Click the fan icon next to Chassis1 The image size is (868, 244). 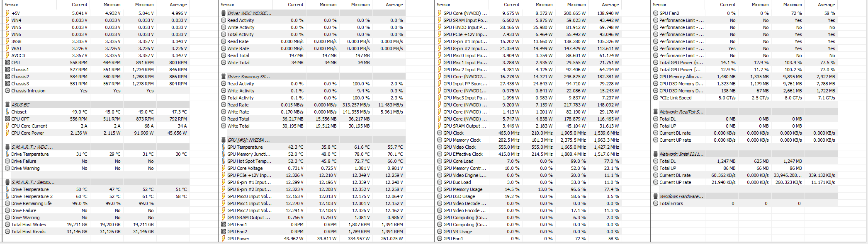tap(7, 70)
